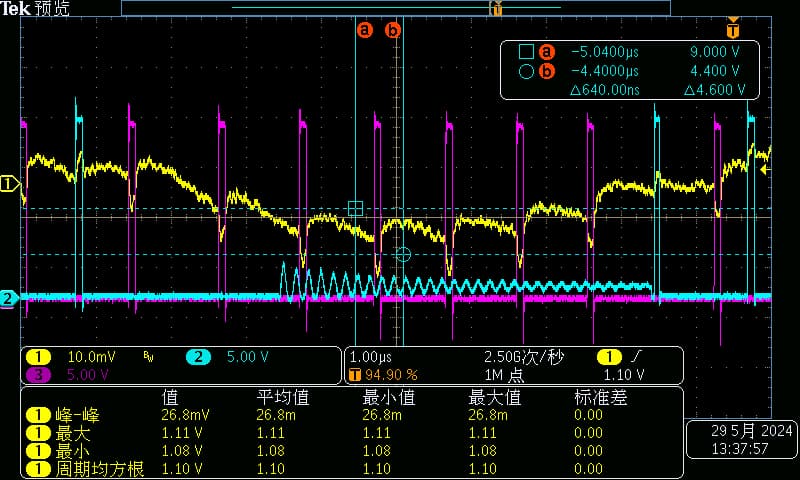
Task: Click cursor 'b' marker above the graticule
Action: tap(394, 30)
